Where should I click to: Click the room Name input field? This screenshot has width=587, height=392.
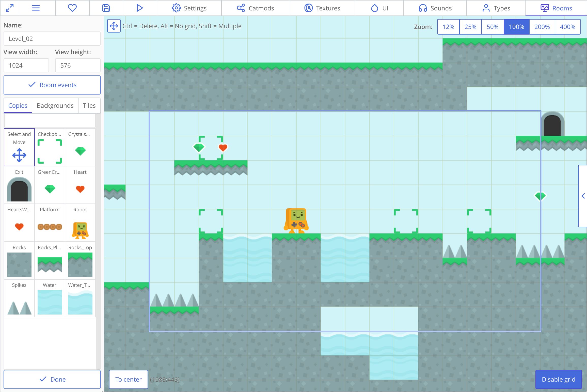(52, 39)
